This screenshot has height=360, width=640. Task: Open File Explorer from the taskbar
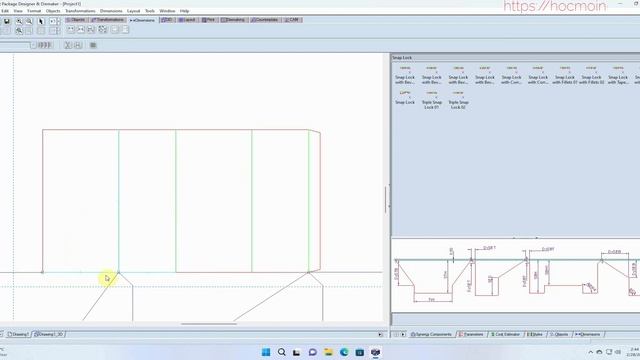[328, 352]
